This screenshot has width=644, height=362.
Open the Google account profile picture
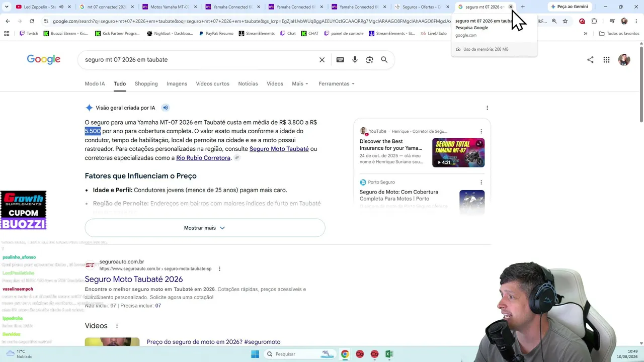624,60
